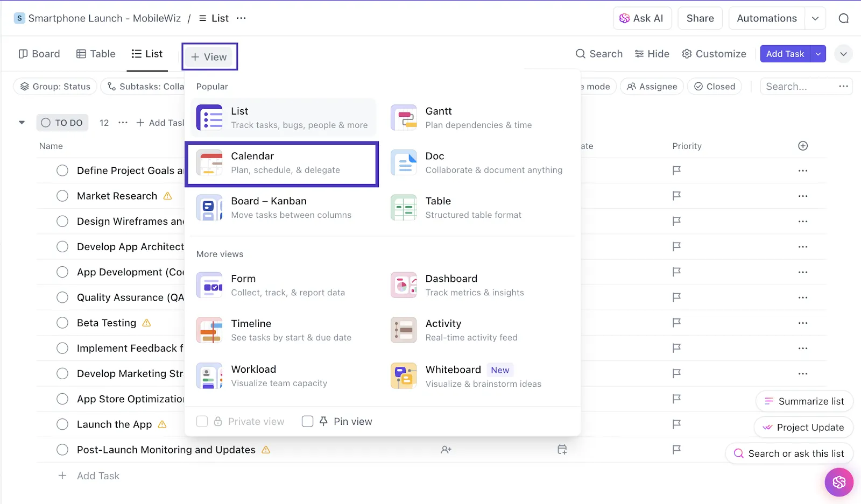Expand the circular chevron next to Add Task

[x=843, y=54]
